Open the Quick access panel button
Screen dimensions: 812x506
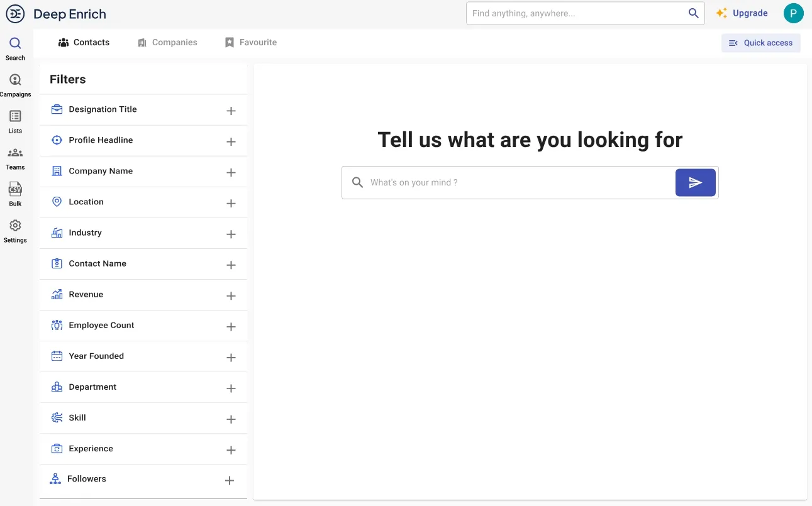point(760,43)
